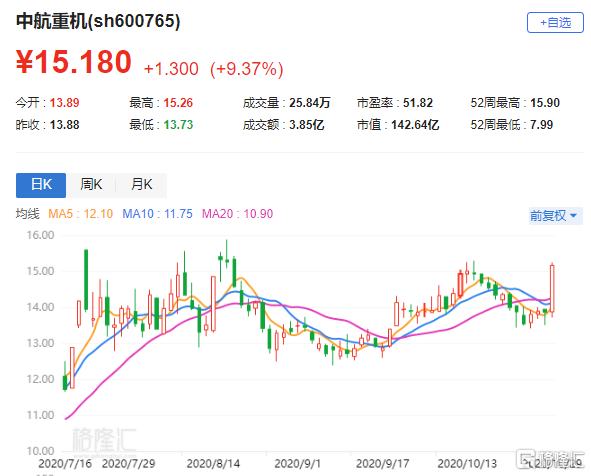Click y-axis label 15.00
The width and height of the screenshot is (591, 476).
click(x=40, y=271)
